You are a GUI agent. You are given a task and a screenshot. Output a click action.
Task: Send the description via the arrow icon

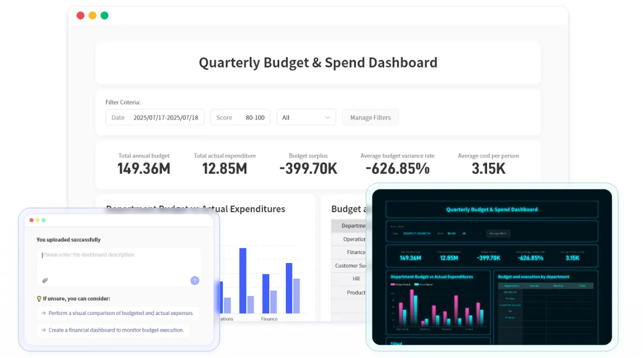click(194, 280)
